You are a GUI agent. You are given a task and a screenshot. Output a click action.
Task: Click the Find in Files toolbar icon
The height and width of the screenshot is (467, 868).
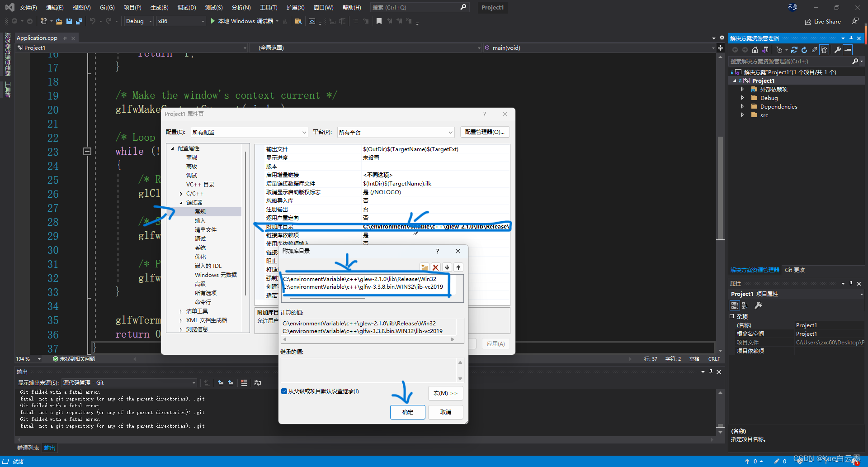click(x=298, y=21)
